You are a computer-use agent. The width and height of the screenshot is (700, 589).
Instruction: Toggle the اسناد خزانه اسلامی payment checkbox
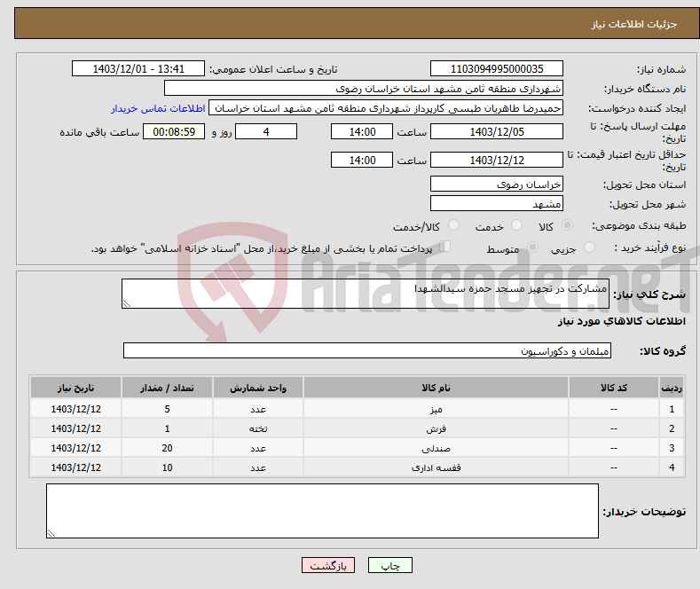pos(445,247)
